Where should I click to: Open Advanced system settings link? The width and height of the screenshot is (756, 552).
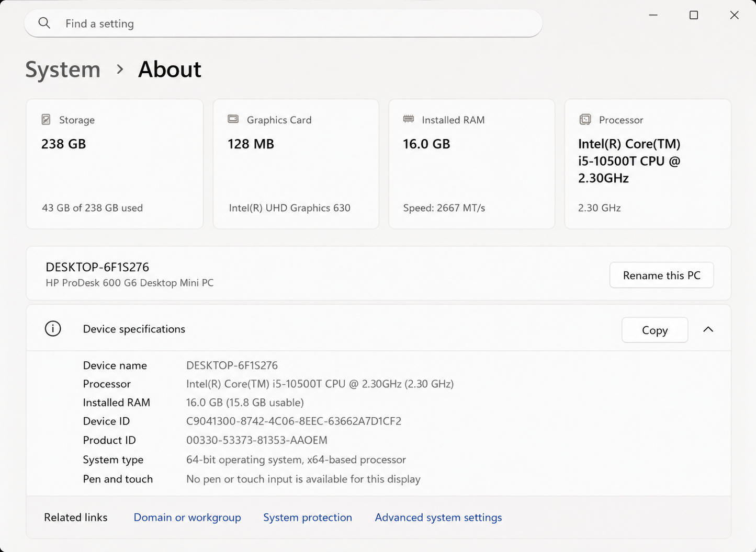438,517
